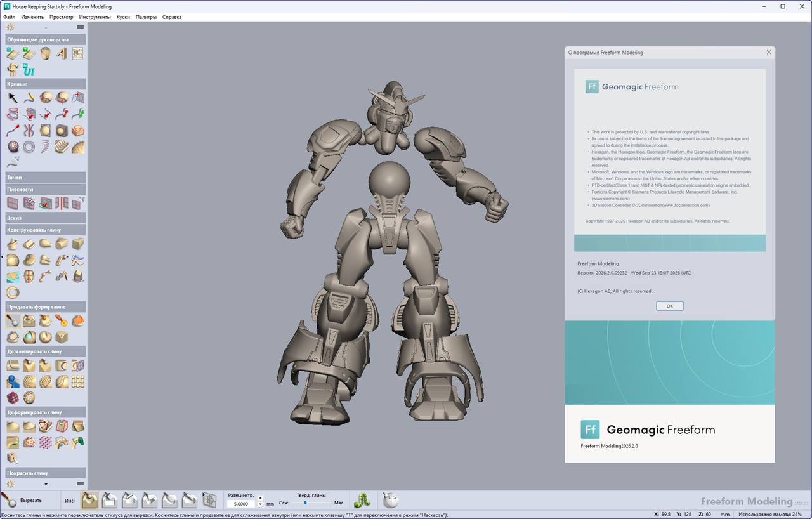Open the robot figure tutorial icon
Image resolution: width=812 pixels, height=519 pixels.
coord(13,70)
